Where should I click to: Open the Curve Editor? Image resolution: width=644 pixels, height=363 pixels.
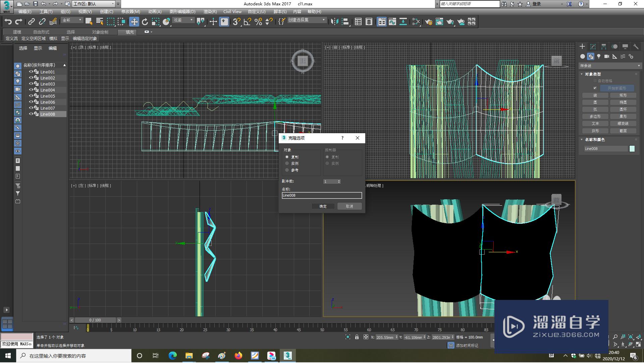pos(392,22)
